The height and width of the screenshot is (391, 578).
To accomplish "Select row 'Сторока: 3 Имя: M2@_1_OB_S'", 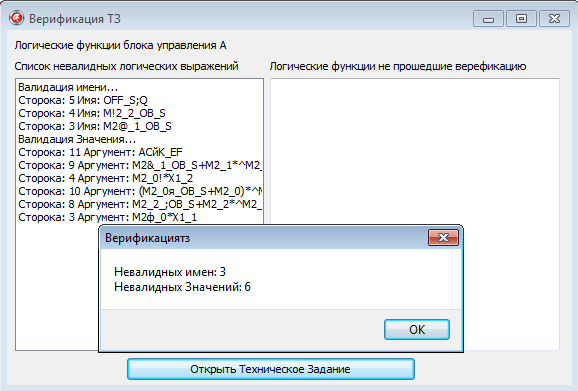I will coord(139,126).
